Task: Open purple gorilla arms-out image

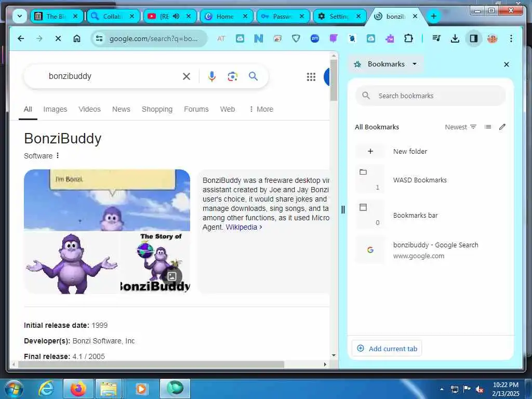Action: pyautogui.click(x=72, y=263)
